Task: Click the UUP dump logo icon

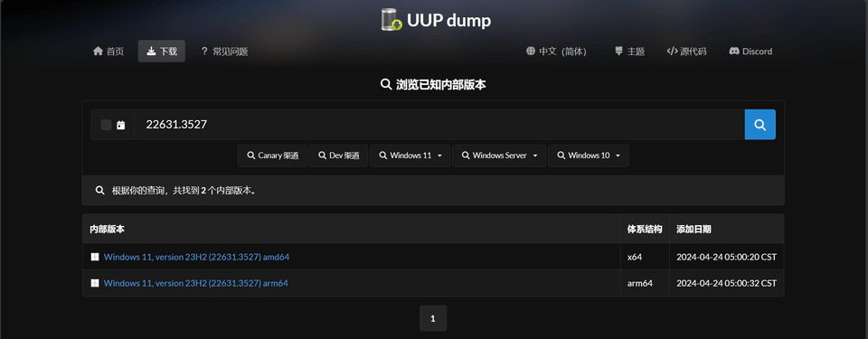Action: coord(392,20)
